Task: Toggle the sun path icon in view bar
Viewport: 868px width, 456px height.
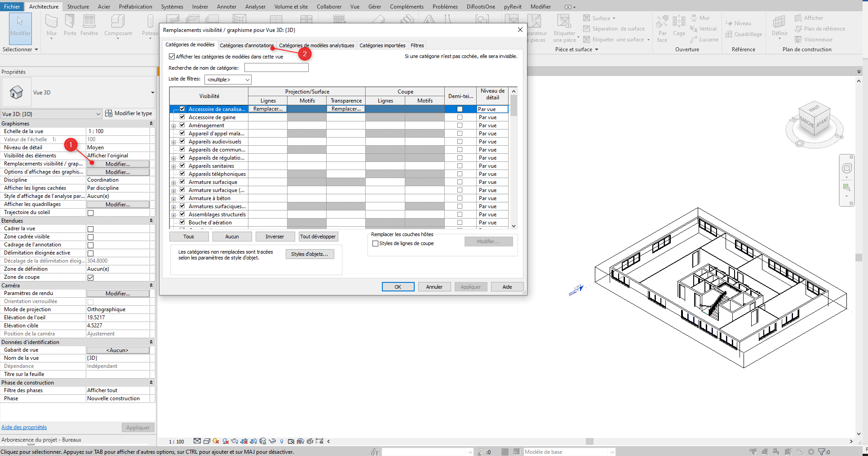Action: tap(216, 441)
